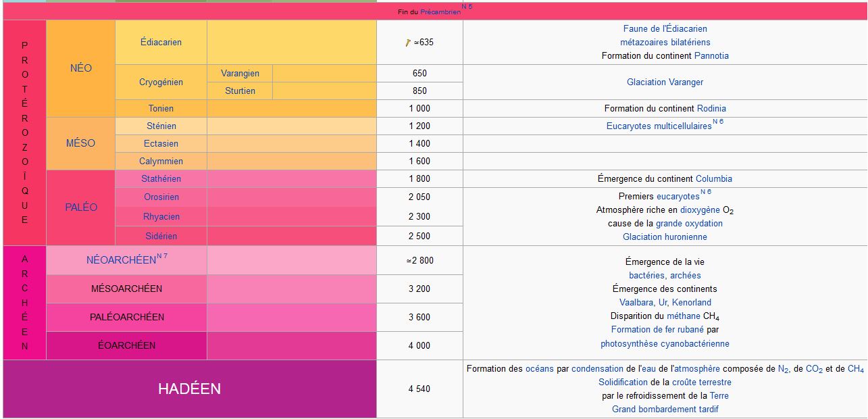Open the Ectasien period link
Image resolution: width=868 pixels, height=419 pixels.
(161, 143)
